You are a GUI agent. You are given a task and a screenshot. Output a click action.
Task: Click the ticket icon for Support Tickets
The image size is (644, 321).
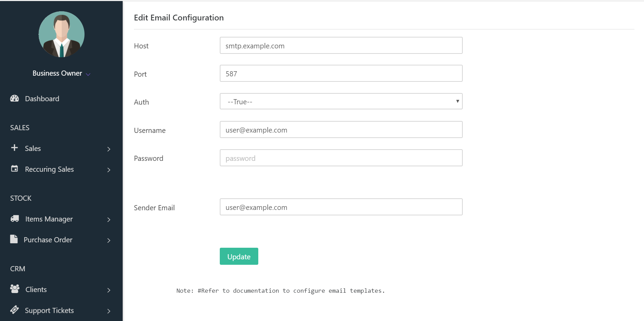click(x=14, y=310)
